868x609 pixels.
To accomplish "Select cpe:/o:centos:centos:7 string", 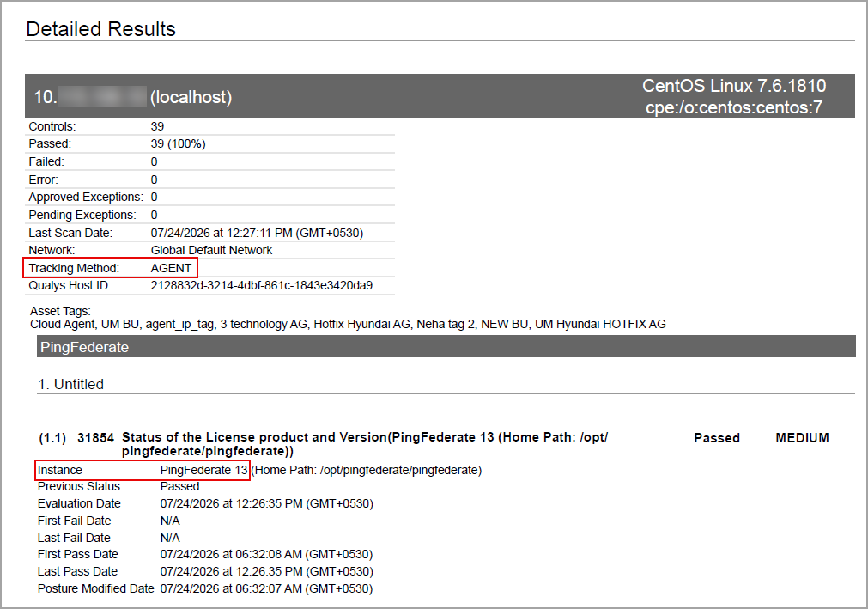I will pyautogui.click(x=734, y=107).
